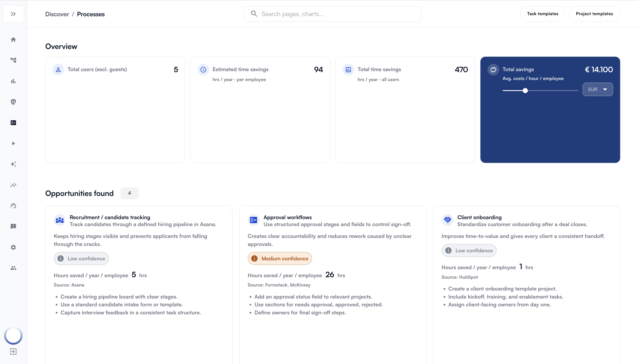The height and width of the screenshot is (364, 638).
Task: Click the opportunities count badge 4
Action: click(129, 193)
